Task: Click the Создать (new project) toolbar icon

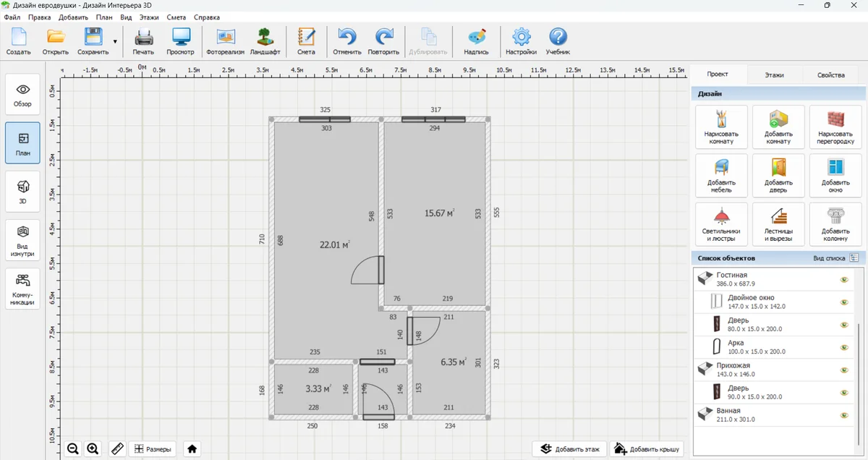Action: [19, 41]
